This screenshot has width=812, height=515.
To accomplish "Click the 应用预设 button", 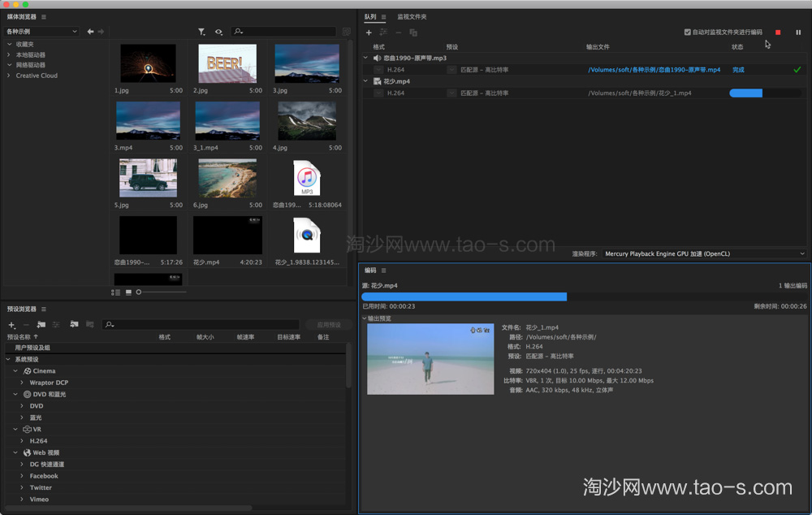I will click(328, 324).
